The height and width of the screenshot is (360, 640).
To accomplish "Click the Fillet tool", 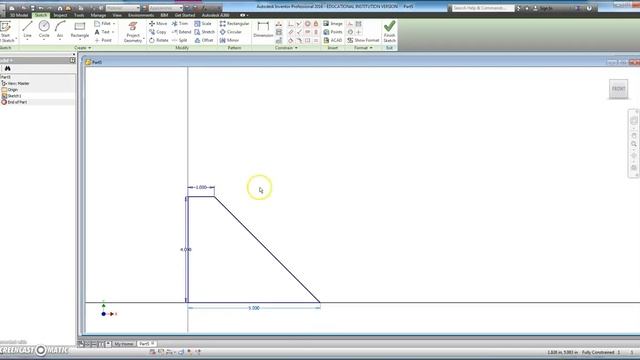I will [x=102, y=24].
